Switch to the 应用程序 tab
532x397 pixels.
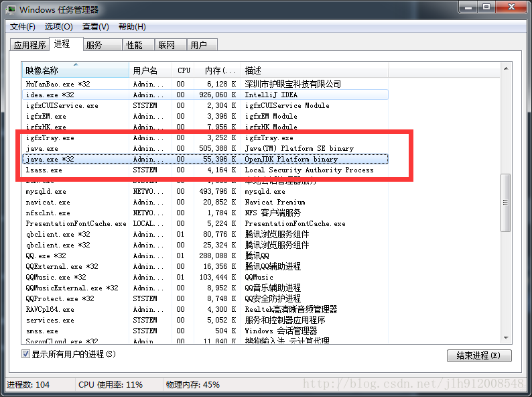point(30,45)
